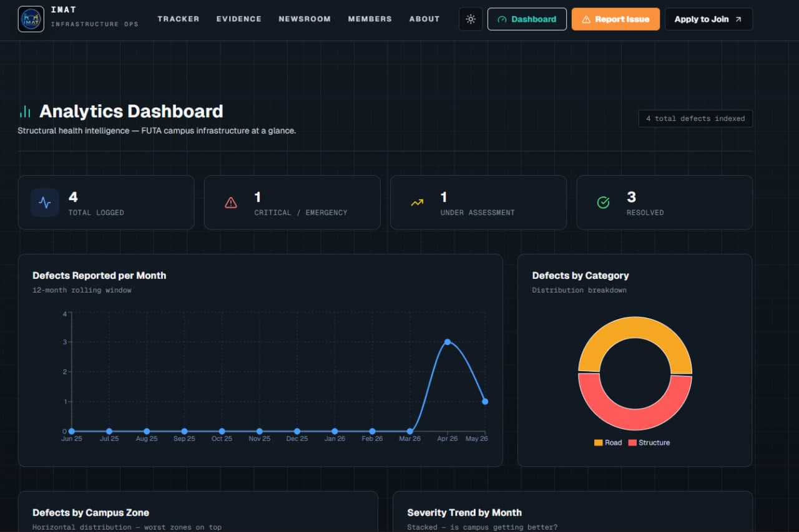
Task: Click the Critical / Emergency warning triangle icon
Action: (231, 203)
